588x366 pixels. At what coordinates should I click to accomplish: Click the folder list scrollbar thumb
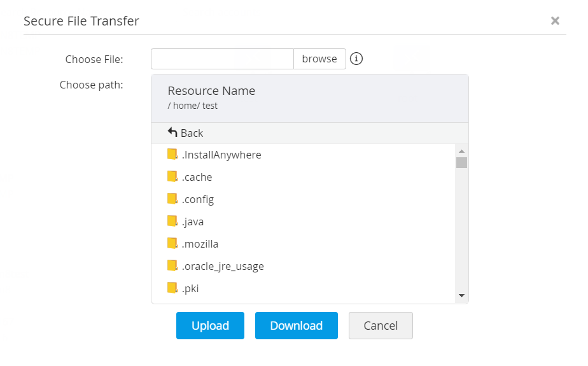(x=461, y=162)
